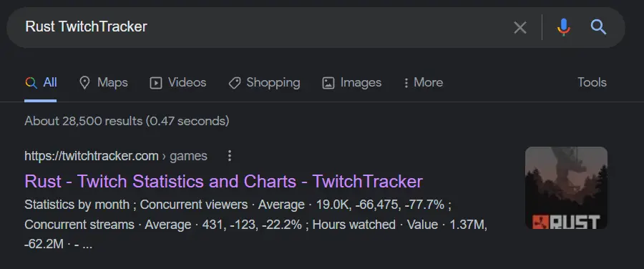The height and width of the screenshot is (269, 644).
Task: Switch to the Maps tab
Action: pos(104,82)
